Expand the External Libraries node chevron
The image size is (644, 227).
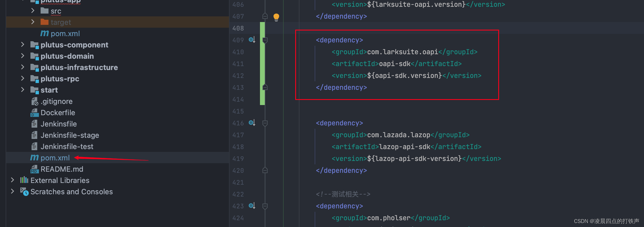tap(12, 180)
